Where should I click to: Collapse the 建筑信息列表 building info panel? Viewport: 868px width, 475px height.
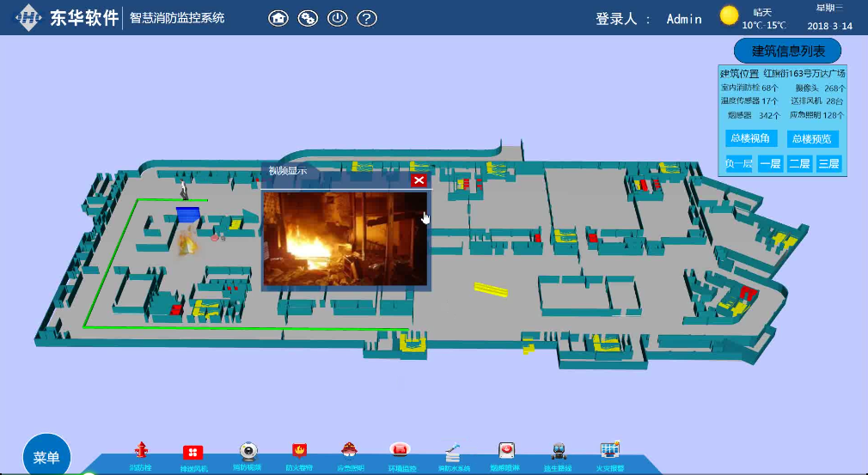787,51
